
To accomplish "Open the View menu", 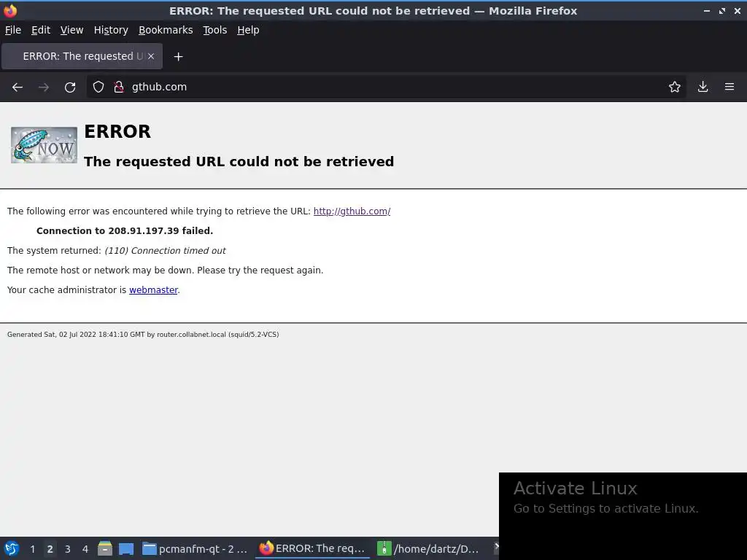I will click(x=72, y=30).
